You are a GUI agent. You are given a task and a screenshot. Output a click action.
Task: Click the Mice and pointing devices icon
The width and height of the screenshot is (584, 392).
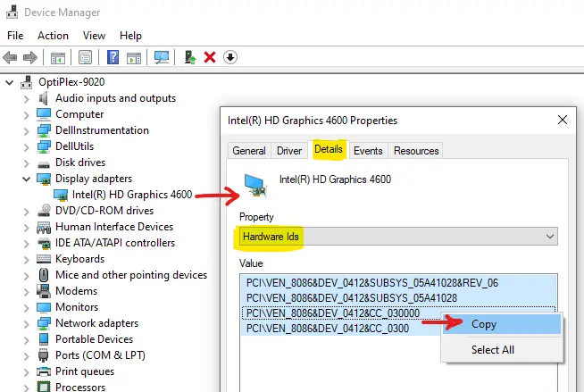pyautogui.click(x=44, y=275)
